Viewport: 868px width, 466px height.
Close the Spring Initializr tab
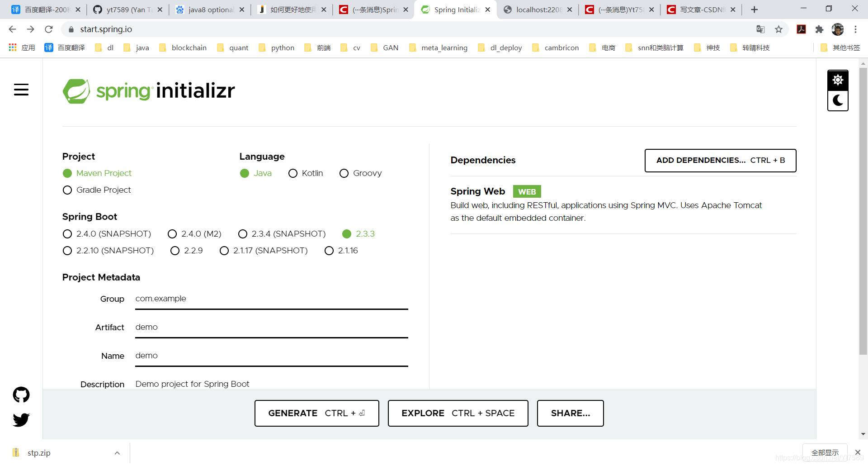click(487, 10)
